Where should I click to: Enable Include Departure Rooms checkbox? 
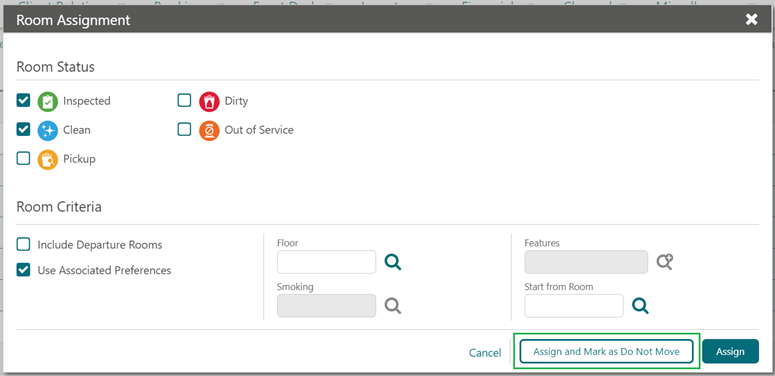pyautogui.click(x=23, y=245)
